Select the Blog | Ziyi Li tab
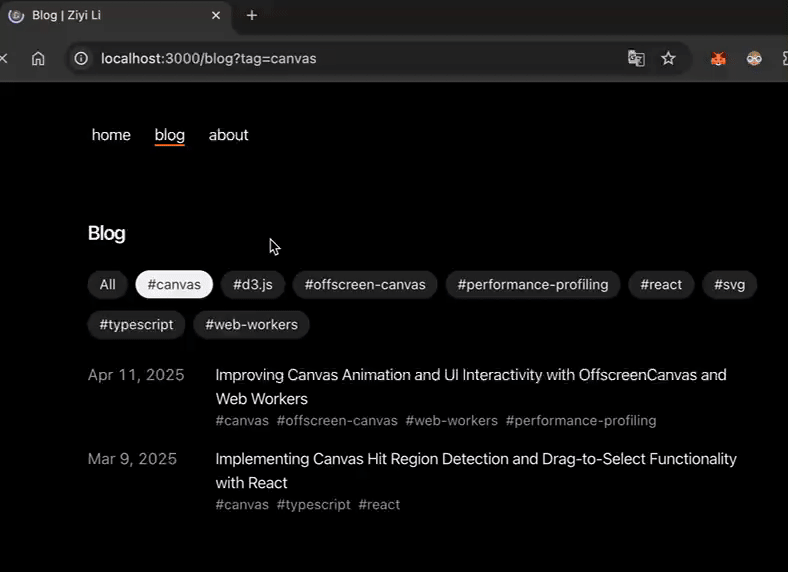 coord(117,16)
